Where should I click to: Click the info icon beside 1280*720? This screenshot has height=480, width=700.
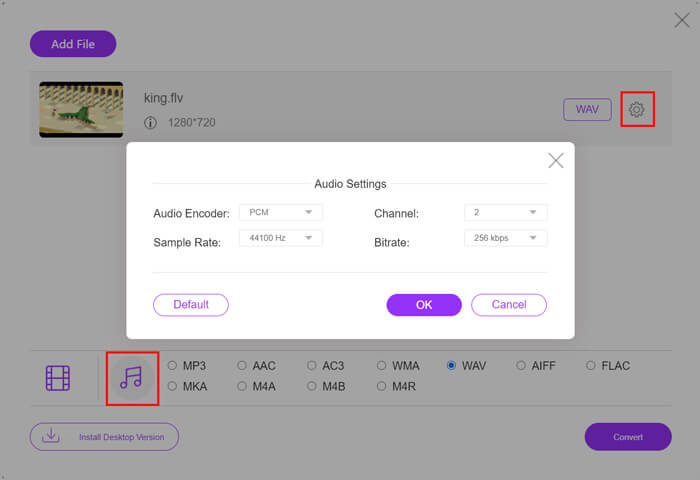150,123
